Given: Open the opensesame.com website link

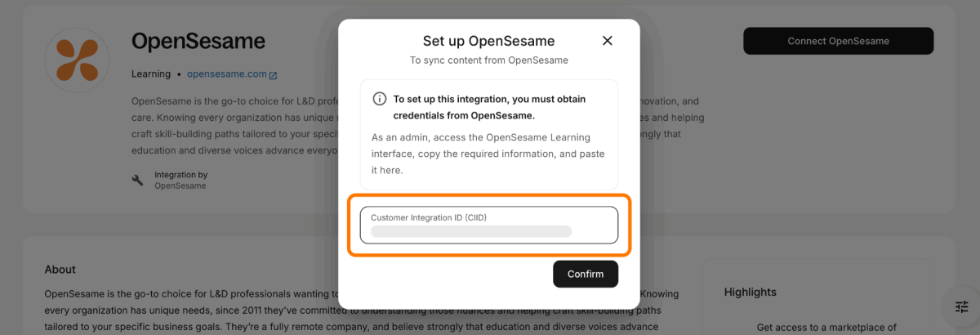Looking at the screenshot, I should tap(226, 74).
